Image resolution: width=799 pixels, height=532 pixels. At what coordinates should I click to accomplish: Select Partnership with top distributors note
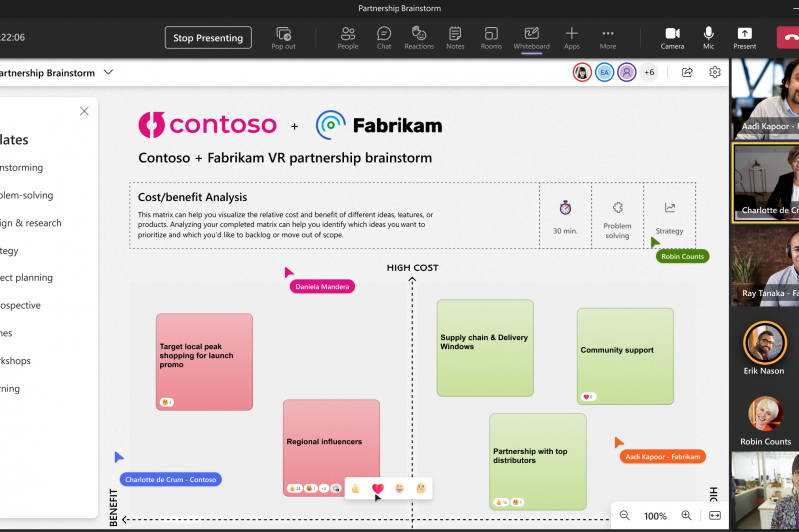pos(538,462)
